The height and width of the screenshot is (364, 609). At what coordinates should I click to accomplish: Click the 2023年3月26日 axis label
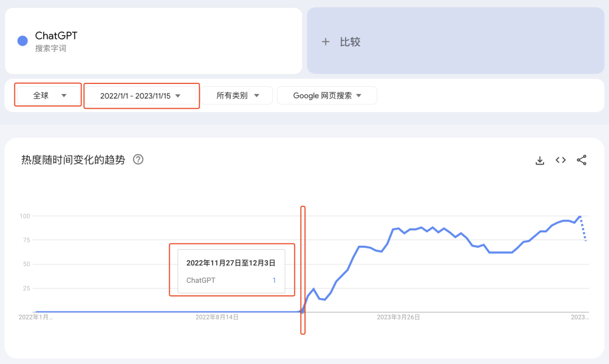click(x=398, y=317)
